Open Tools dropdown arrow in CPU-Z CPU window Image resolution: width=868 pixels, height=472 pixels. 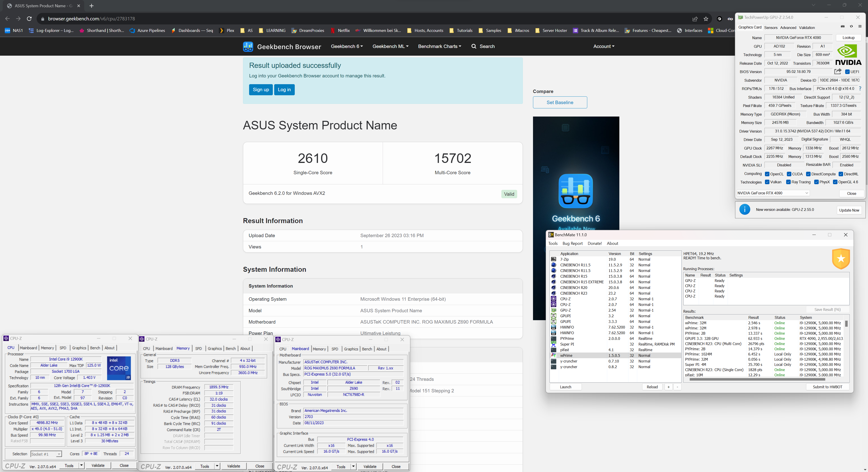point(81,466)
